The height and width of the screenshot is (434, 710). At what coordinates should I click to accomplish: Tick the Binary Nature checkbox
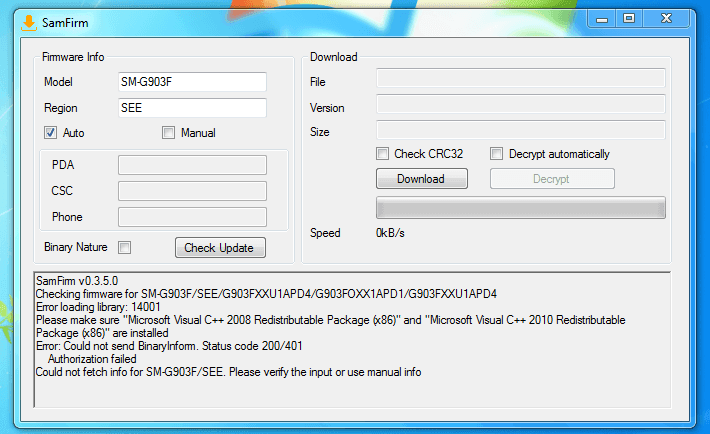click(125, 247)
